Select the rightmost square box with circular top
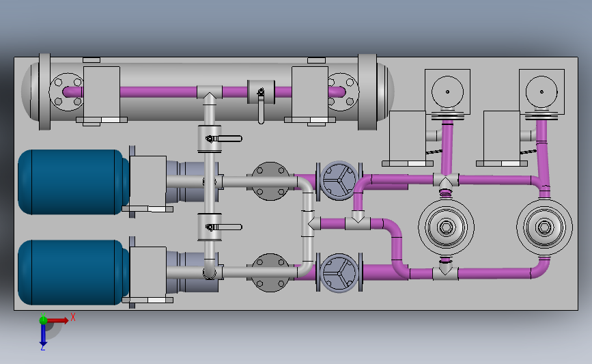This screenshot has width=592, height=364. pos(541,92)
